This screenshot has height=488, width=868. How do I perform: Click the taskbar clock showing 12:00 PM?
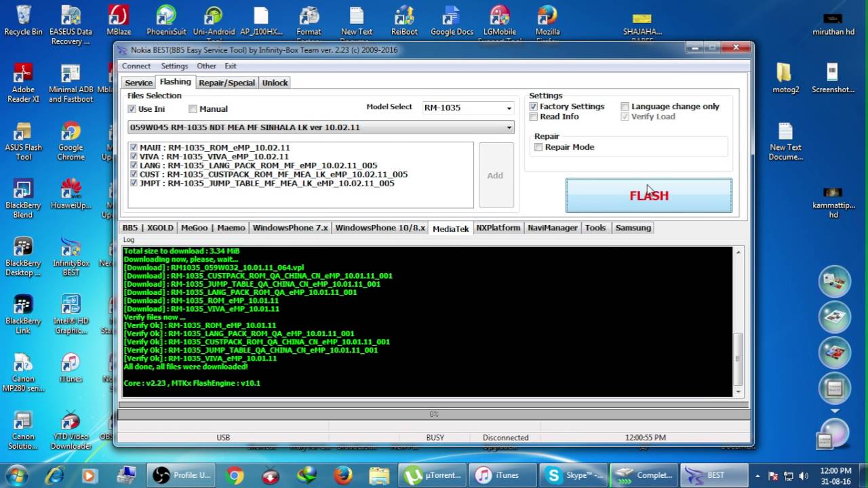coord(835,475)
